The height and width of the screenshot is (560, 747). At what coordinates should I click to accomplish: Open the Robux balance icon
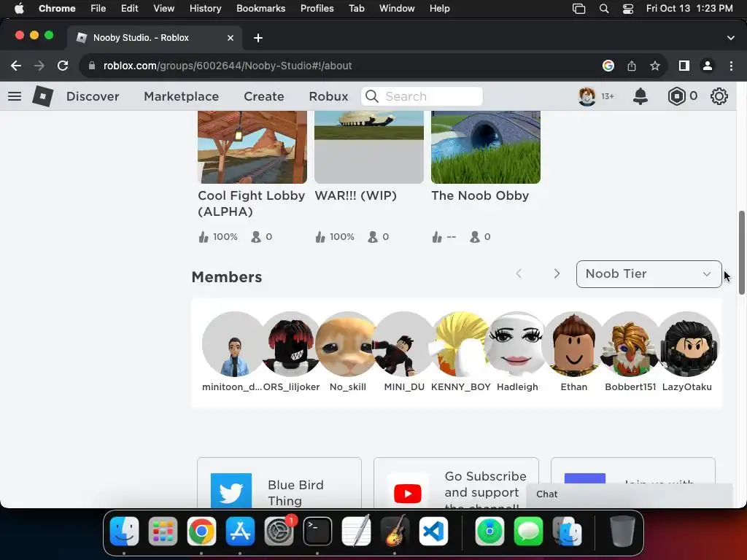(x=676, y=96)
